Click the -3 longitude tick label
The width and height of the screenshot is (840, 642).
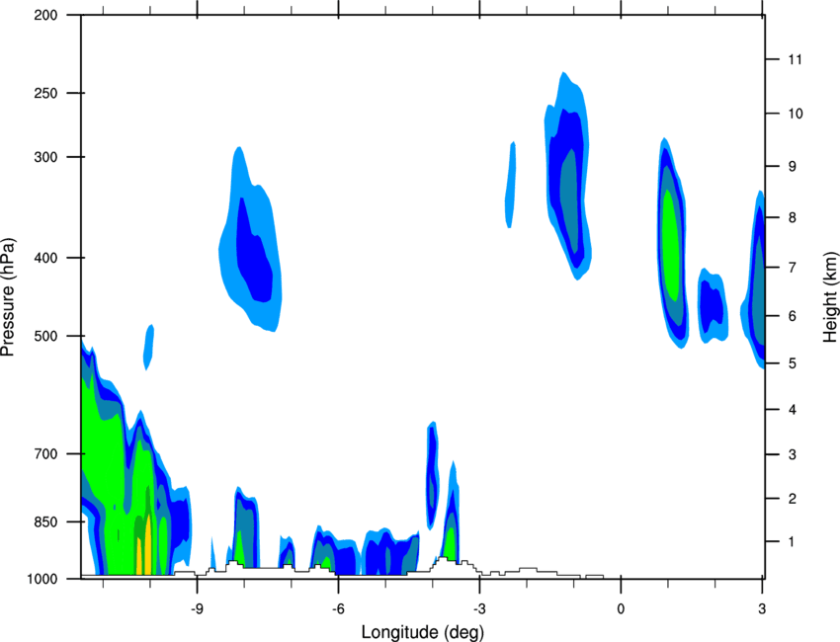click(x=479, y=609)
